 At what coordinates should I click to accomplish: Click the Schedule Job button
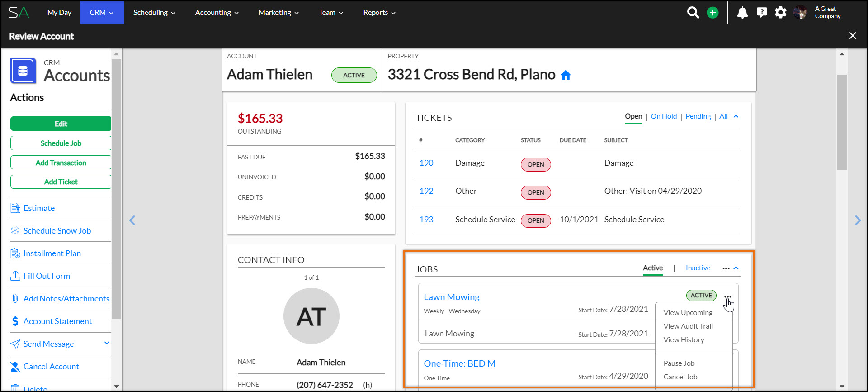[61, 143]
